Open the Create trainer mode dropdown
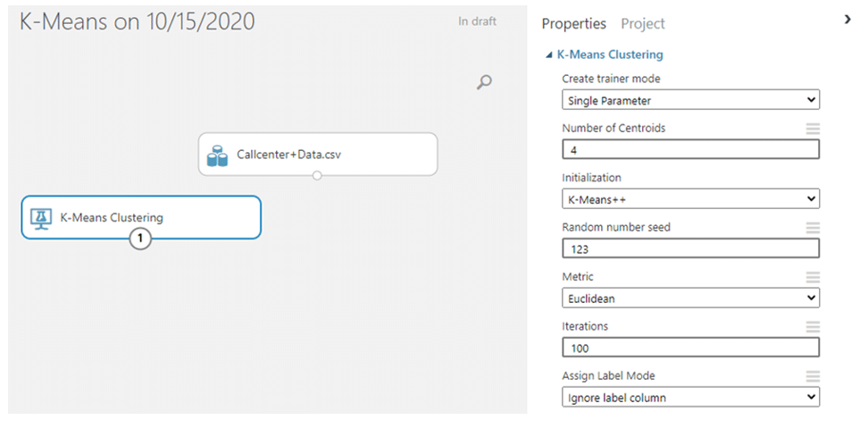868x437 pixels. pos(690,100)
